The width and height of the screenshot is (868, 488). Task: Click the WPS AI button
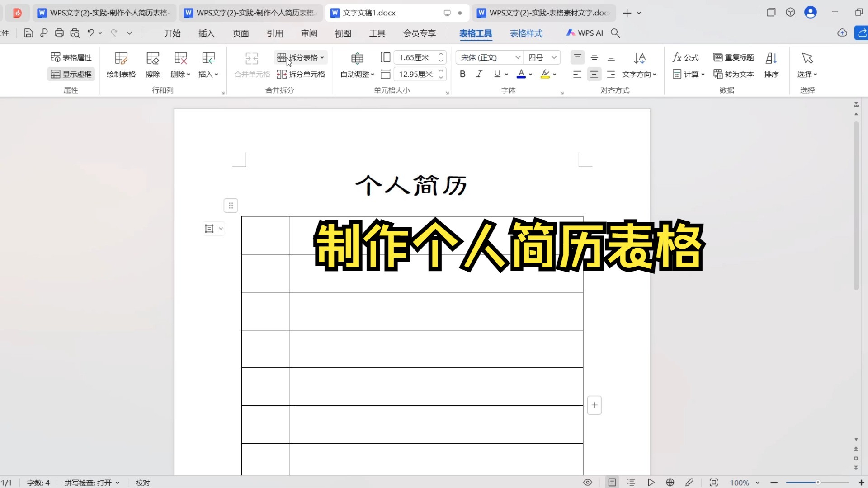pyautogui.click(x=584, y=33)
